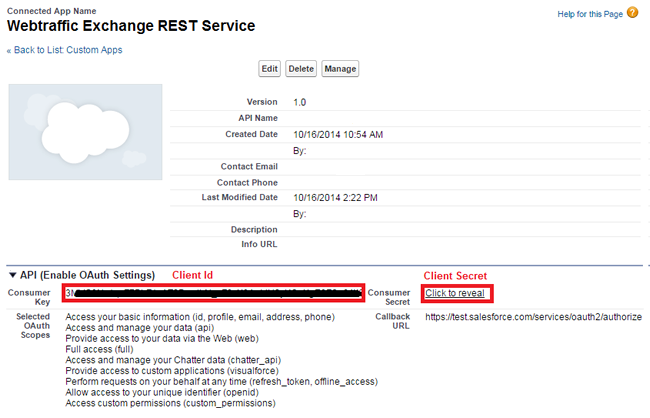The image size is (650, 418).
Task: Select the redacted Consumer Key value
Action: point(213,293)
